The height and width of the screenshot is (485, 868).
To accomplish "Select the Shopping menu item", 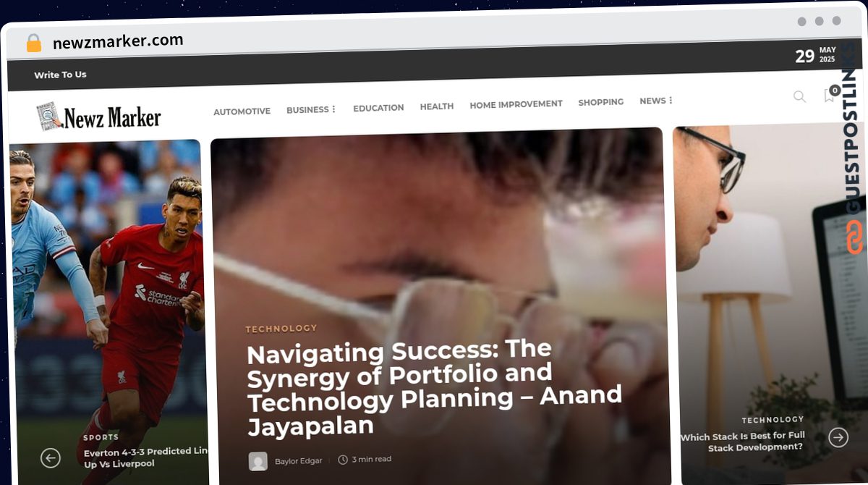I will (600, 102).
